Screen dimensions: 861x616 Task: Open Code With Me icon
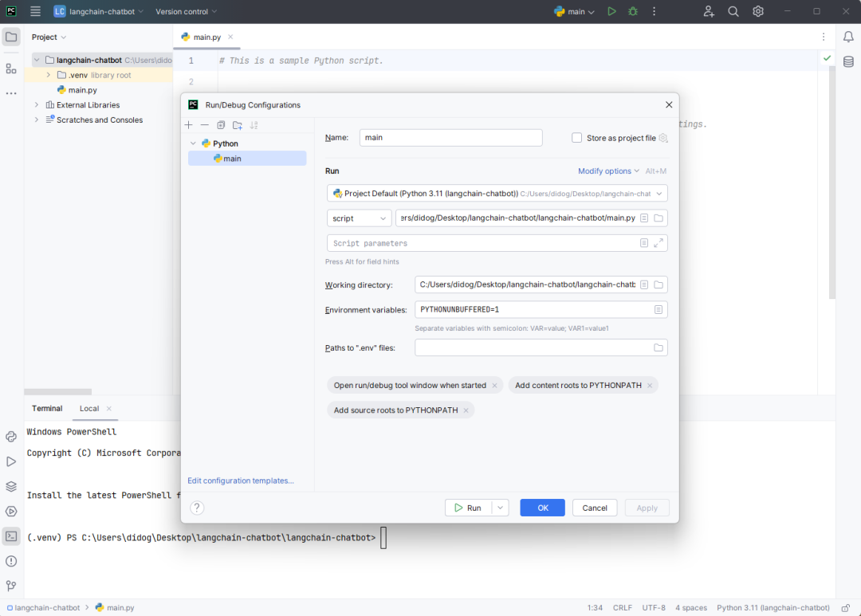pyautogui.click(x=709, y=11)
